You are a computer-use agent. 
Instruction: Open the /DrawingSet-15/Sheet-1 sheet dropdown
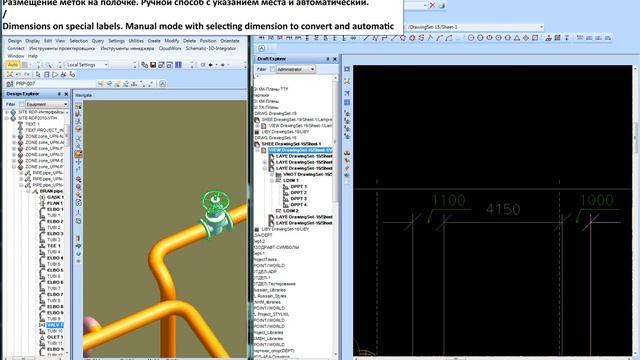pos(475,27)
